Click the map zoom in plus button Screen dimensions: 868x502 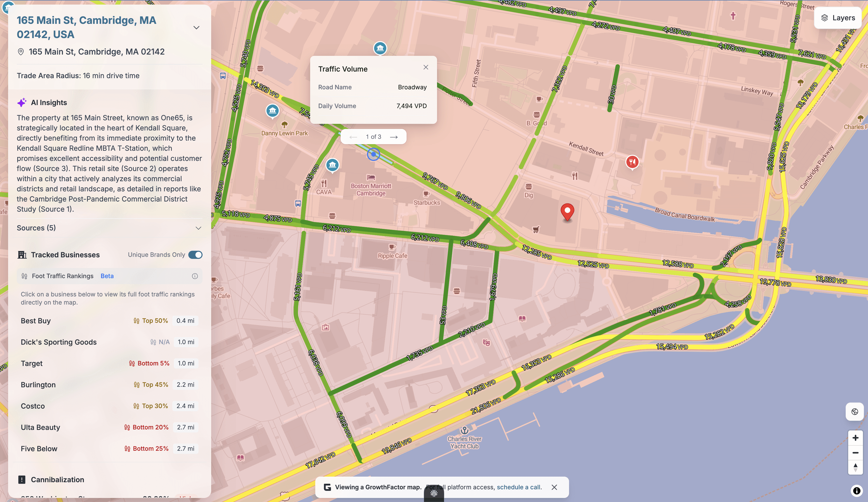pyautogui.click(x=855, y=438)
